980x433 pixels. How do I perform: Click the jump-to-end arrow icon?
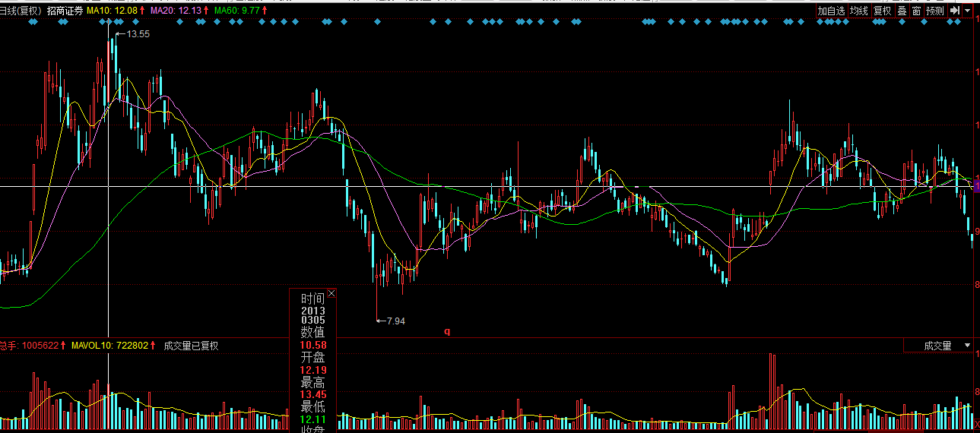click(954, 11)
